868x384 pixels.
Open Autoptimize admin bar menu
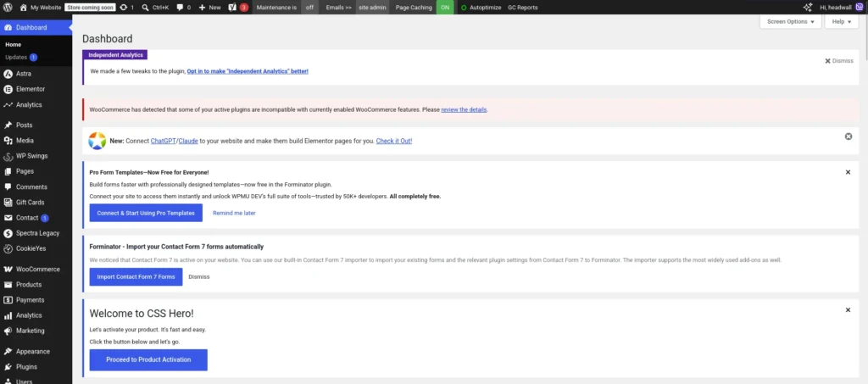[x=481, y=7]
